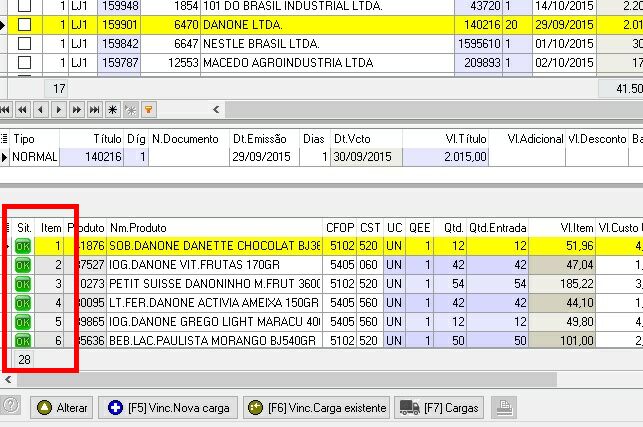Click left arrow of upper horizontal scrollbar
643x427 pixels.
(x=216, y=110)
